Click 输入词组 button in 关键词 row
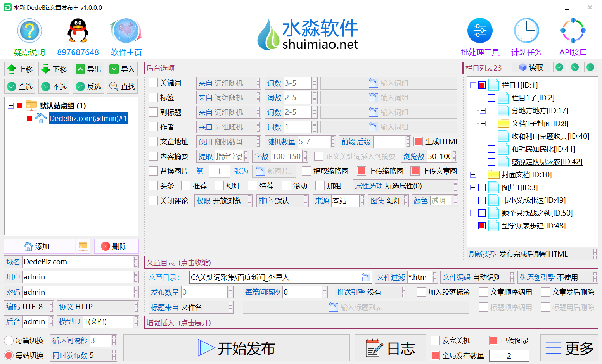This screenshot has width=602, height=364. click(389, 83)
